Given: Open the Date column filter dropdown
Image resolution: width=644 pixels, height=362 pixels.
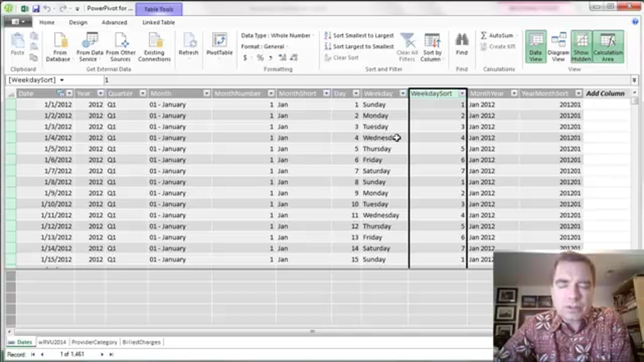Looking at the screenshot, I should 69,94.
